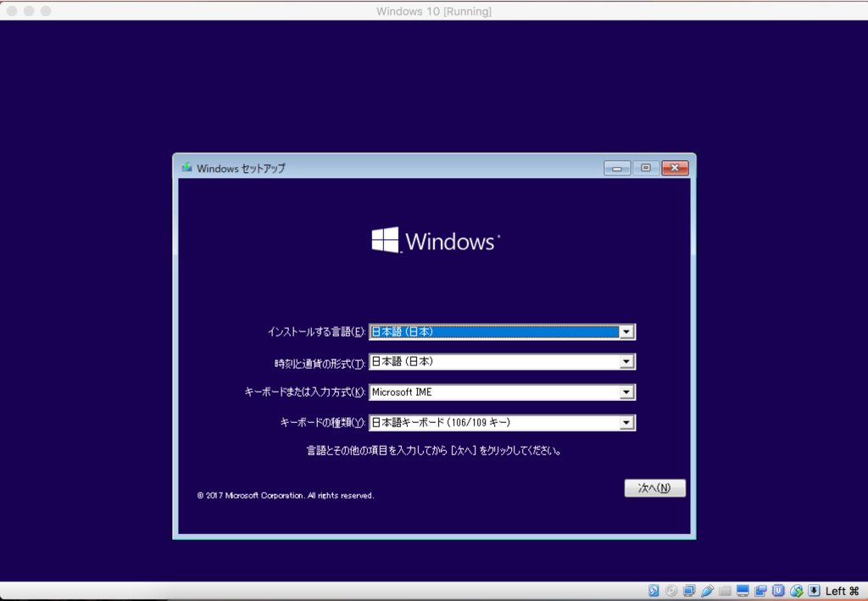The image size is (868, 601).
Task: Click the recording status icon
Action: point(761,590)
